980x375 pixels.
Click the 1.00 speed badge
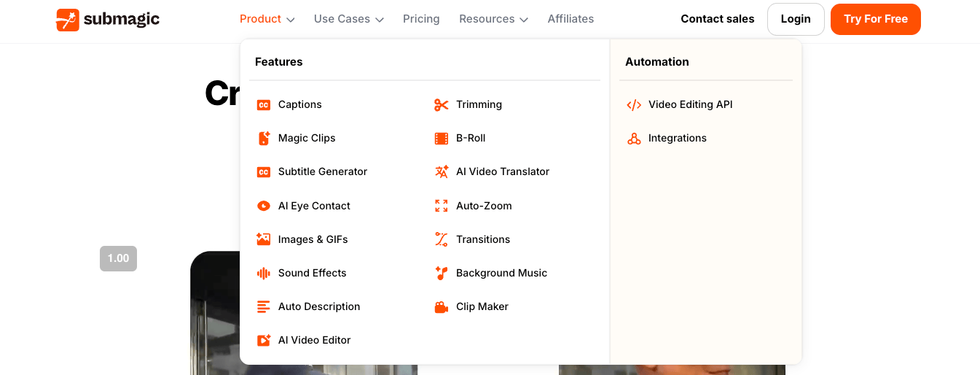(118, 258)
